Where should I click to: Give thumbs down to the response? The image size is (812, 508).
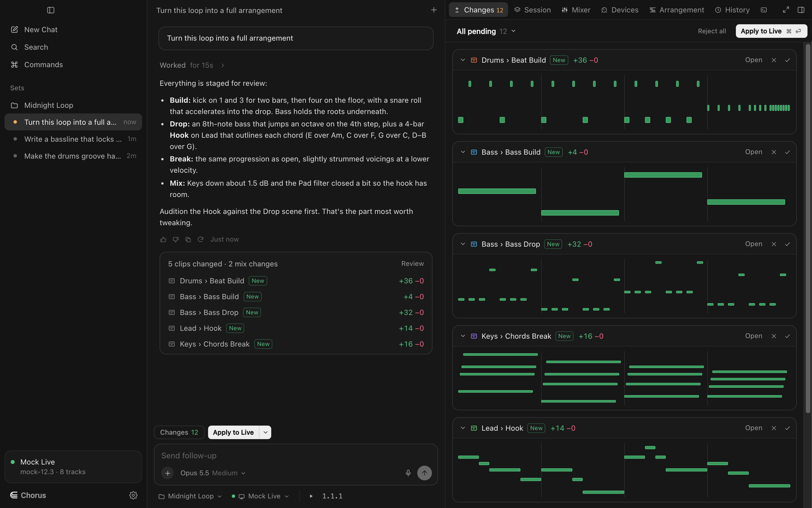[x=175, y=239]
